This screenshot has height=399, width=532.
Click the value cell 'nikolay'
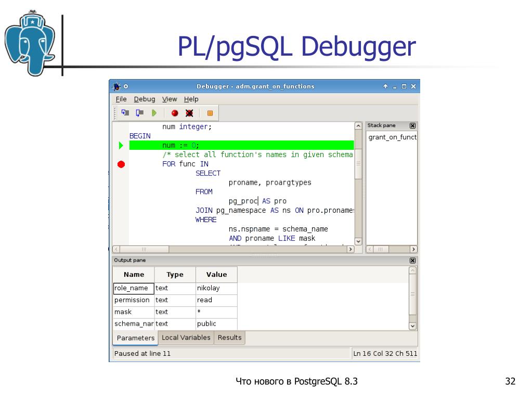click(216, 288)
